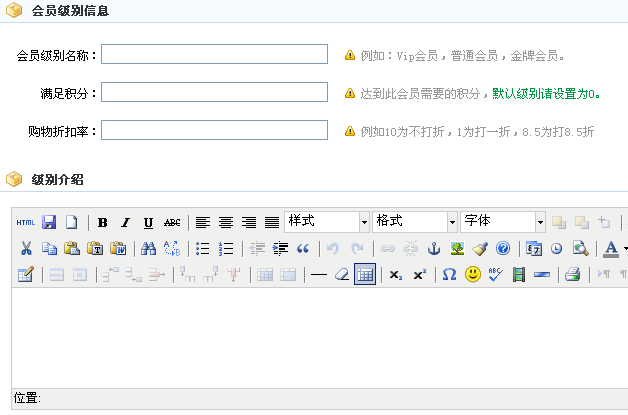Click the 会员级别名称 input field
628x415 pixels.
point(214,54)
